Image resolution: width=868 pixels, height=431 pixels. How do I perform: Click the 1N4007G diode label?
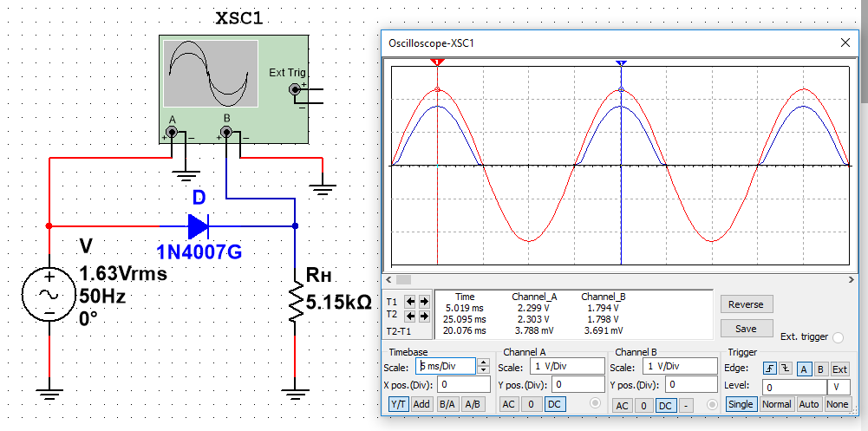click(199, 252)
